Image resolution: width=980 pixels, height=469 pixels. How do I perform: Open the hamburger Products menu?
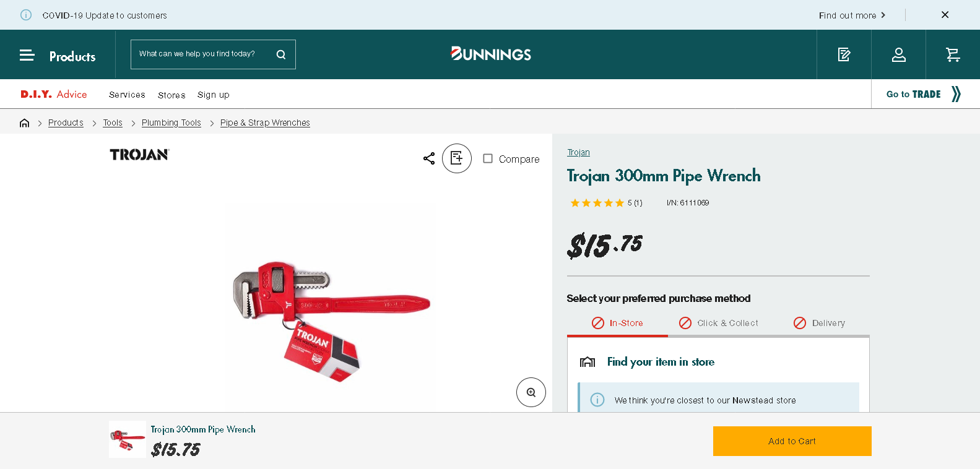point(27,55)
